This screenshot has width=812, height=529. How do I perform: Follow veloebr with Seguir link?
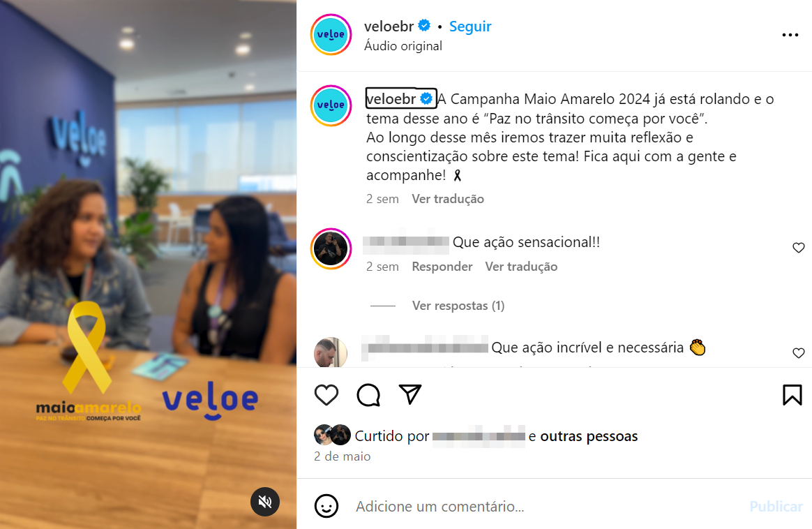pos(469,27)
